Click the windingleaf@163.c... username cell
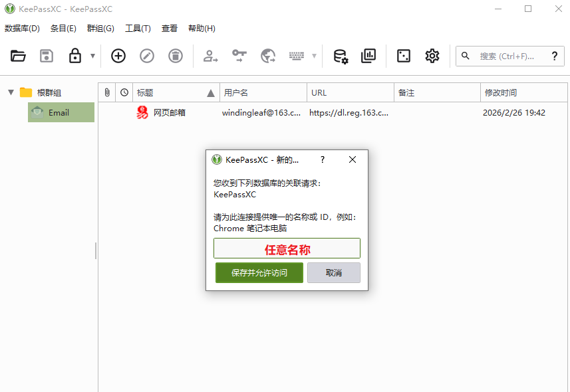 pyautogui.click(x=261, y=113)
